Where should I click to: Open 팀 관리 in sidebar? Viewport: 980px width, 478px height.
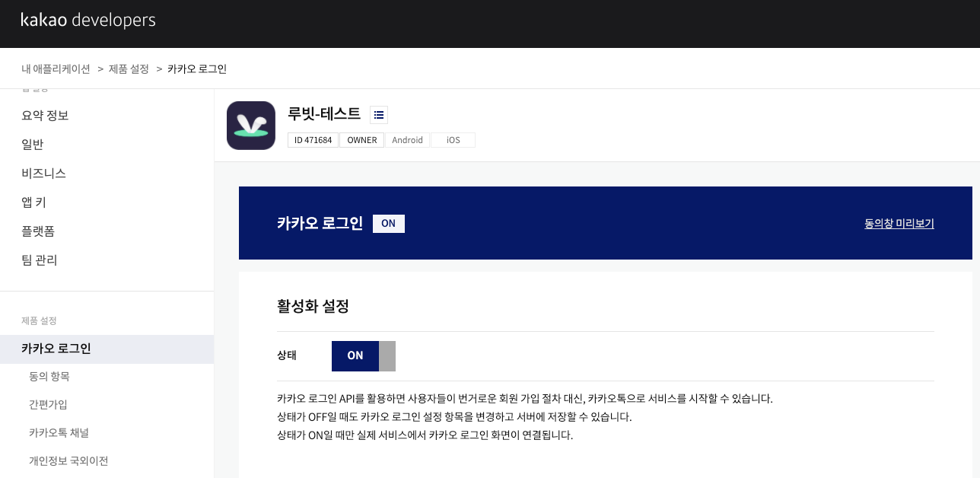40,260
